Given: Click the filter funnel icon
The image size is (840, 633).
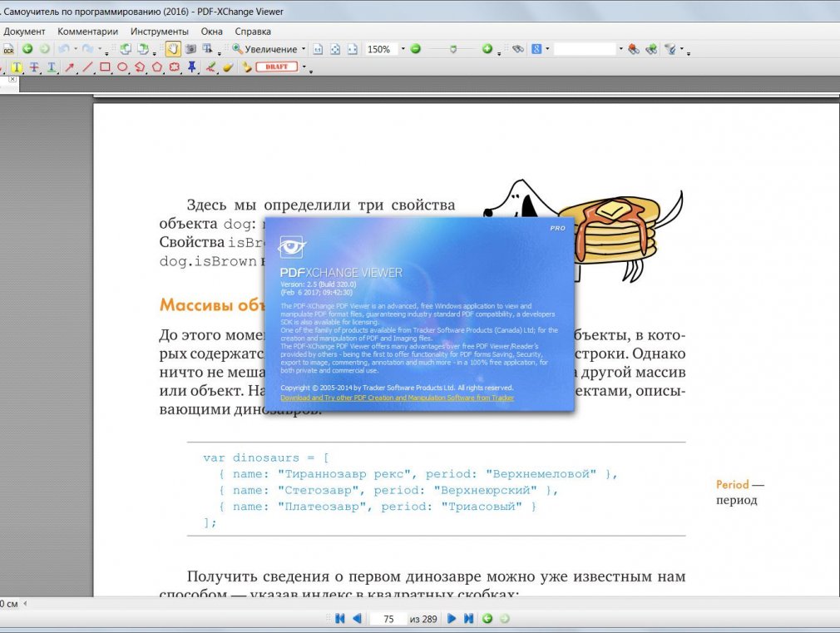Looking at the screenshot, I should [670, 49].
